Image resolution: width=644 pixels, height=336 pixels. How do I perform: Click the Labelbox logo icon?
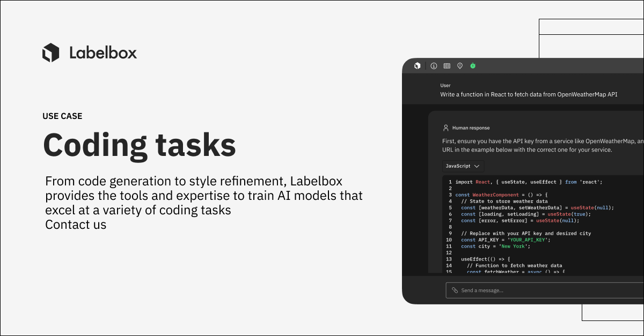tap(51, 52)
